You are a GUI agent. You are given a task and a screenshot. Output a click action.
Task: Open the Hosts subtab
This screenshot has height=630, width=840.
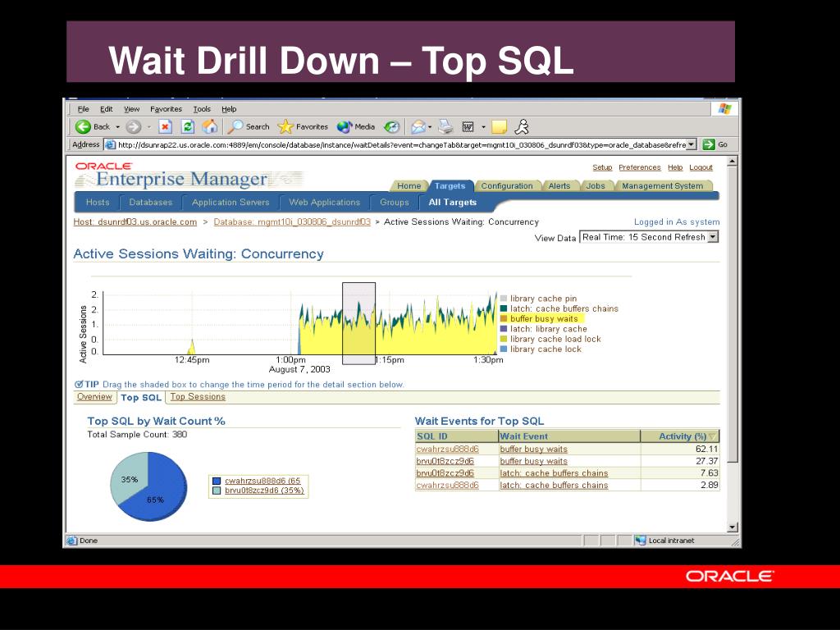98,203
